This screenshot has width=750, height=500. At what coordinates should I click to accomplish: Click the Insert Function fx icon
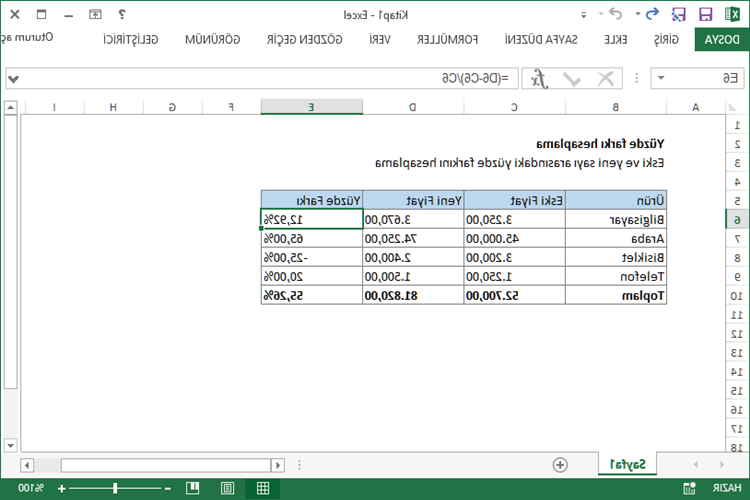click(x=538, y=78)
